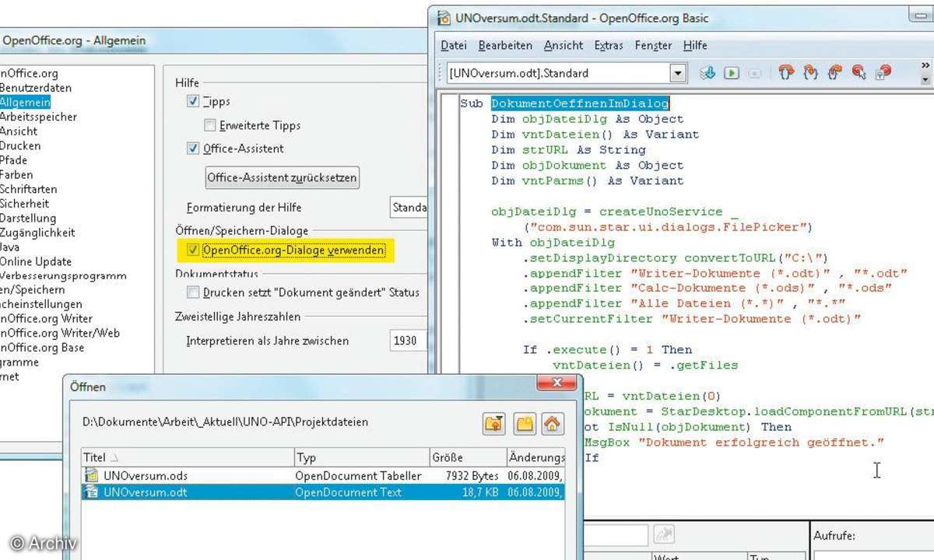Open the Datei menu
Screen dimensions: 934x560
(x=454, y=46)
